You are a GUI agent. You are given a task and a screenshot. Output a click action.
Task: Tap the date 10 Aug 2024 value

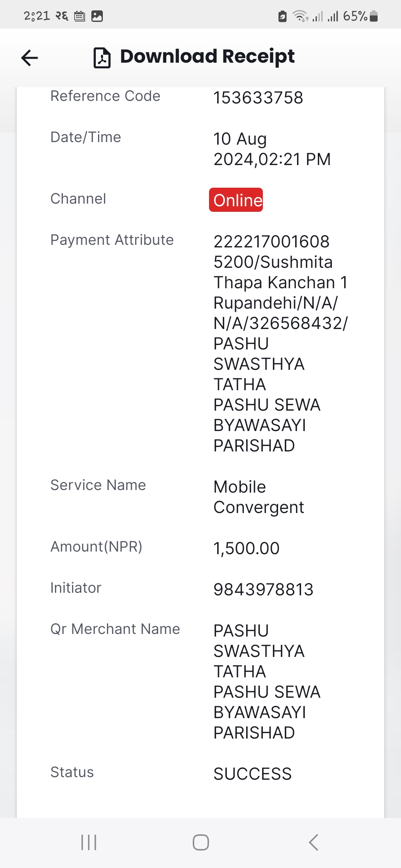click(272, 149)
